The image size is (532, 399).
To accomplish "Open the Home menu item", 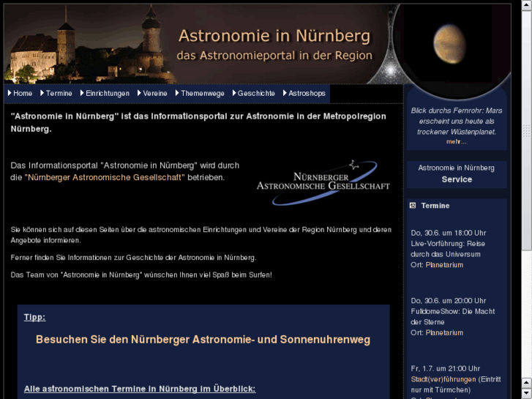I will tap(20, 94).
